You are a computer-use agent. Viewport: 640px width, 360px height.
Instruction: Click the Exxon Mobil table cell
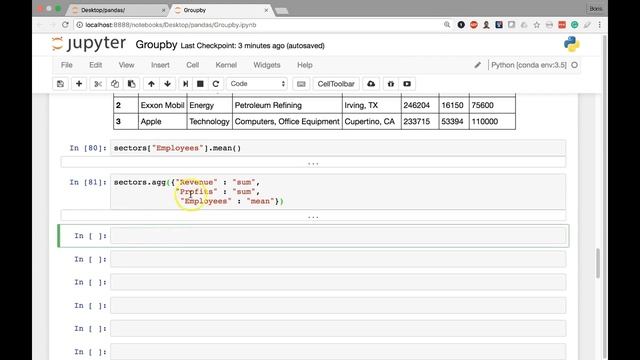[162, 105]
